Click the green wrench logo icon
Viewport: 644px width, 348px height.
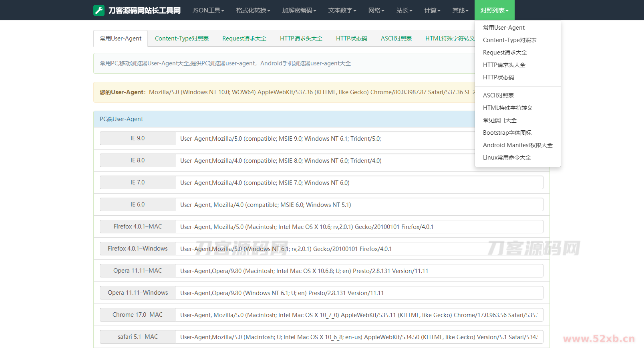pyautogui.click(x=99, y=10)
